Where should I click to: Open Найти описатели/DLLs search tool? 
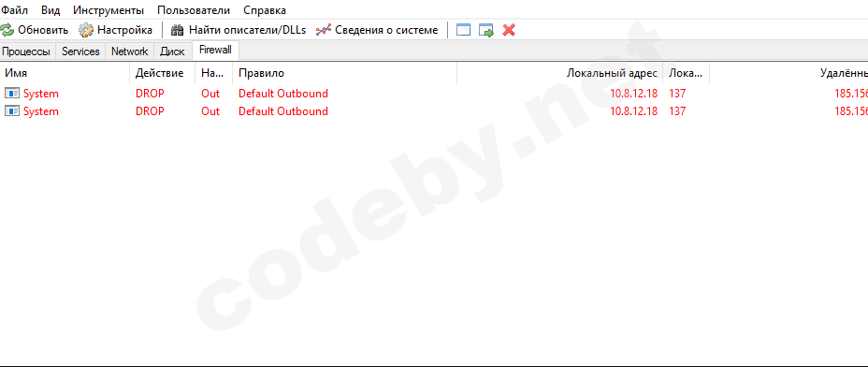pyautogui.click(x=238, y=30)
